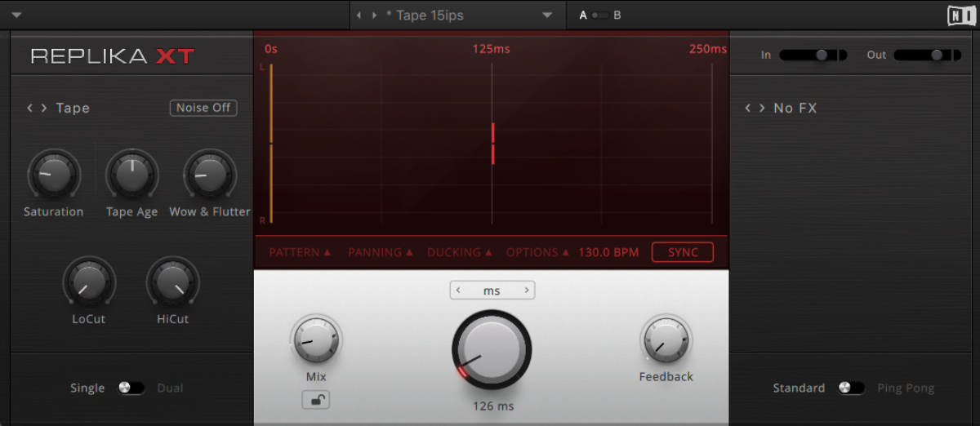Click the In level slider
This screenshot has height=426, width=980.
coord(813,55)
